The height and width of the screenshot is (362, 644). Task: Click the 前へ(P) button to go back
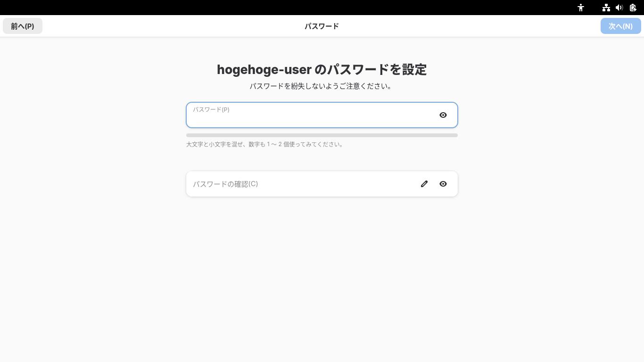pyautogui.click(x=23, y=26)
